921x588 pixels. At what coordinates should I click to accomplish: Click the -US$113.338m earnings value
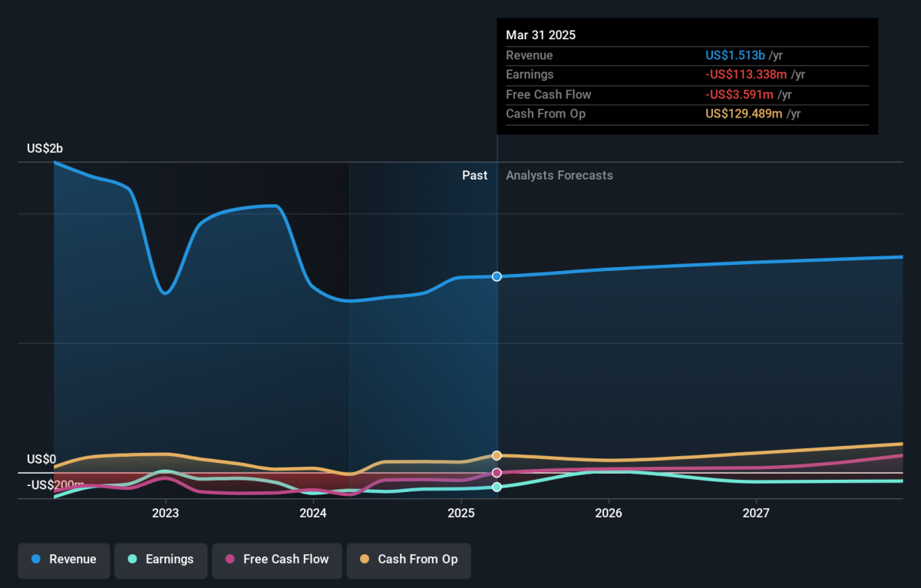pos(747,74)
